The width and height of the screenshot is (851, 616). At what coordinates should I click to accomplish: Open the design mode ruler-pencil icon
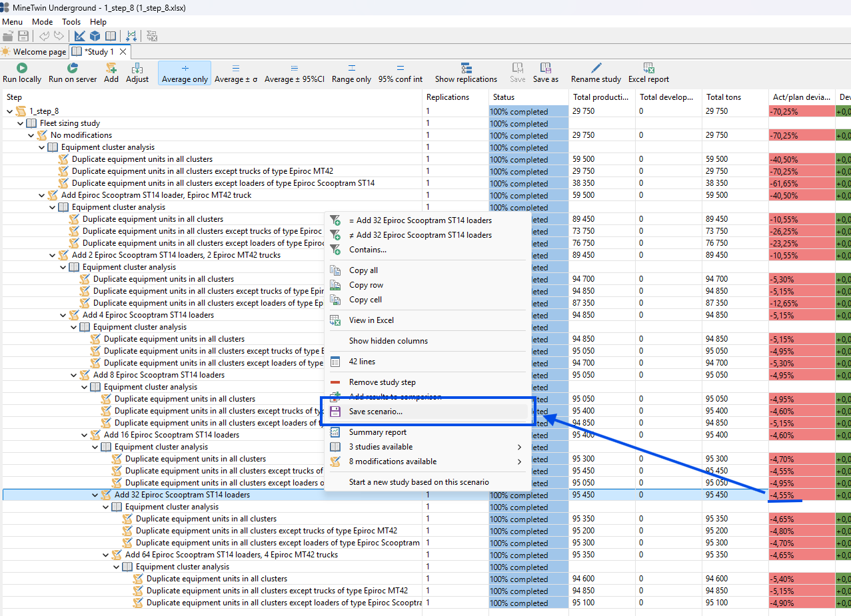(x=80, y=36)
